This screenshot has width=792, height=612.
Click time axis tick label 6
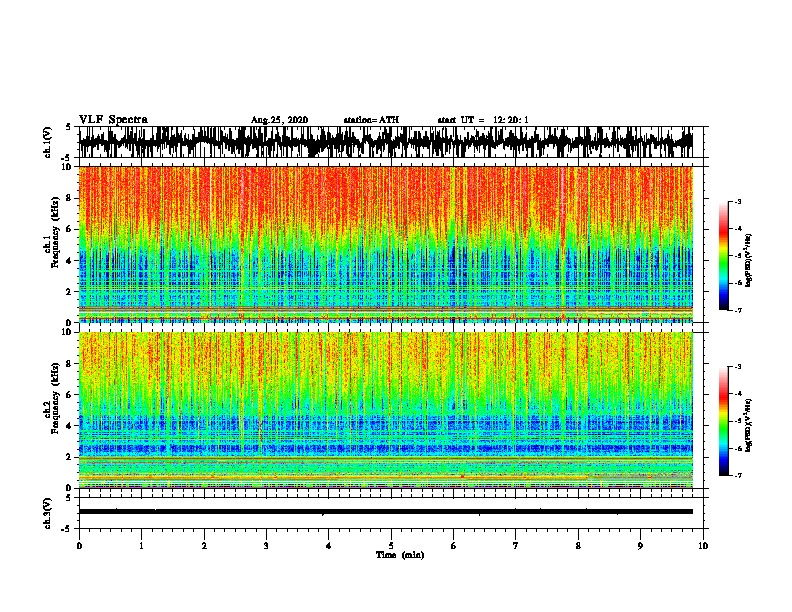[x=454, y=546]
